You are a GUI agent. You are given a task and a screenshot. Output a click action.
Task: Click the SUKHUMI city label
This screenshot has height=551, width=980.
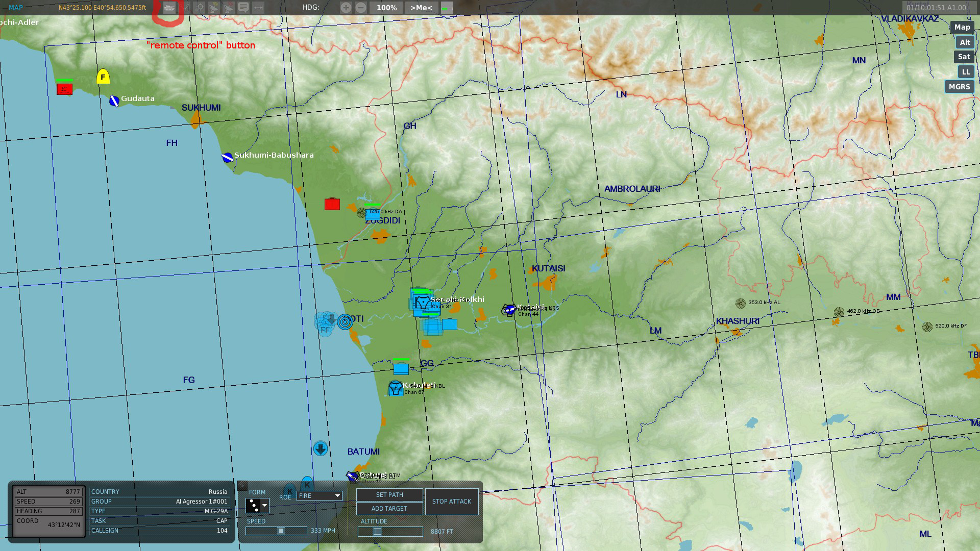pyautogui.click(x=201, y=108)
